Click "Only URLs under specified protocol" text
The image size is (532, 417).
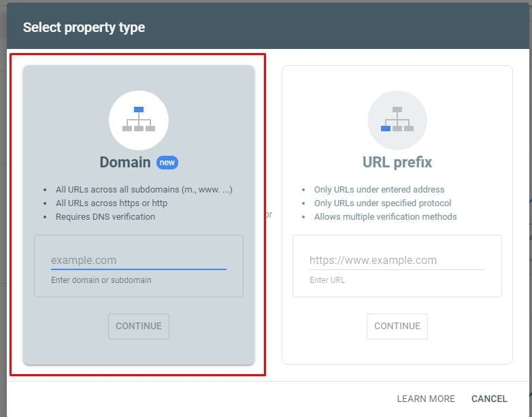382,203
